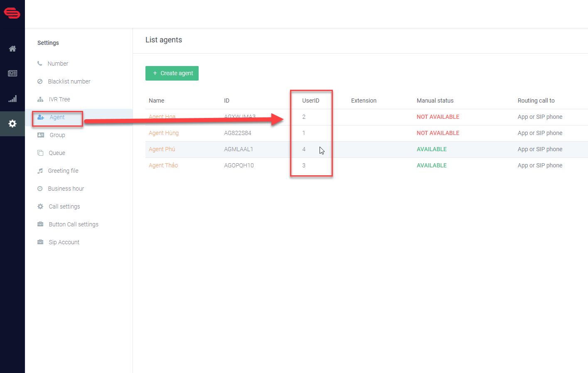
Task: Click the hierarchy icon beside IVR Tree
Action: [40, 99]
